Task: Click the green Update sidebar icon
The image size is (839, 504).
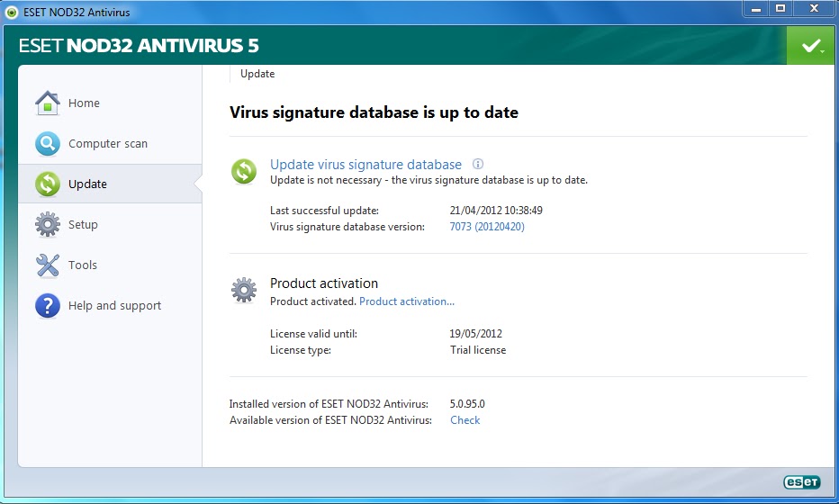Action: click(48, 184)
